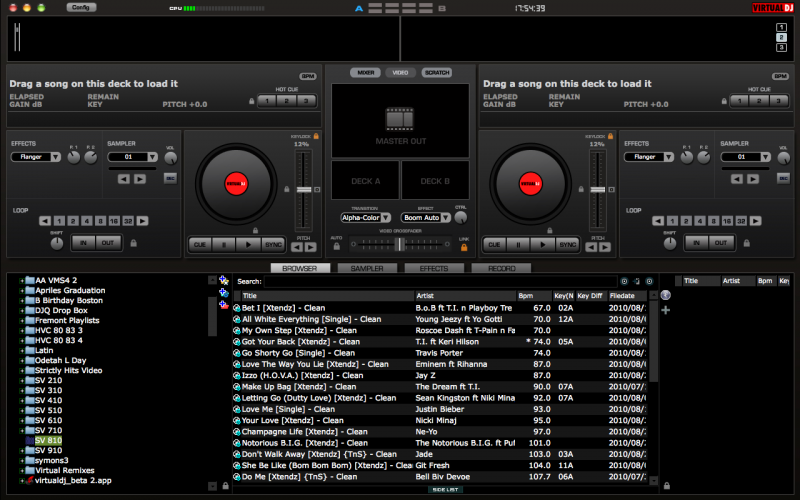The image size is (800, 500).
Task: Expand the Virtual Remixes folder
Action: (x=21, y=470)
